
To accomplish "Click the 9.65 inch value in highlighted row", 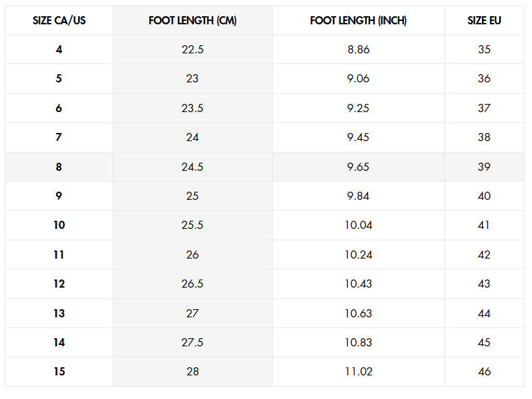I will tap(358, 167).
